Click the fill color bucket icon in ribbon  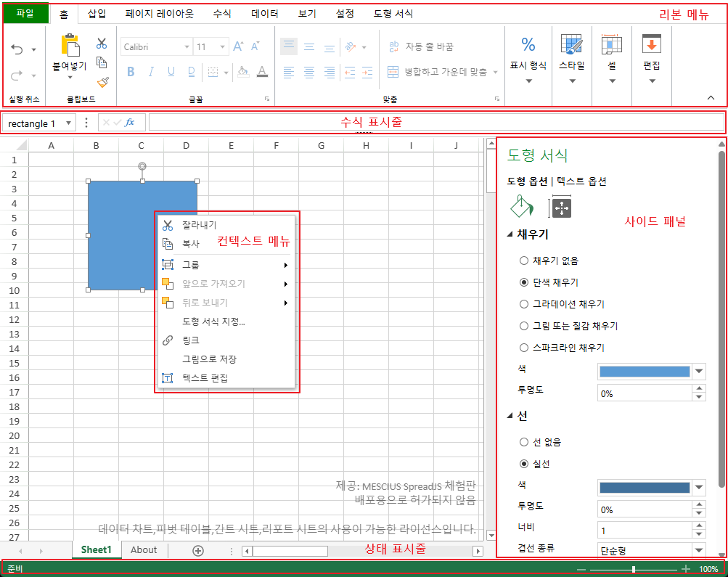coord(242,71)
